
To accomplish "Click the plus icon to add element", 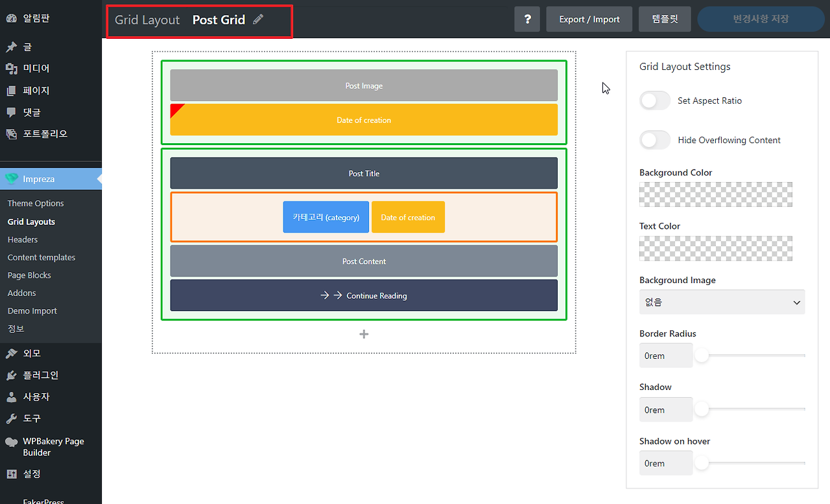I will (x=364, y=334).
